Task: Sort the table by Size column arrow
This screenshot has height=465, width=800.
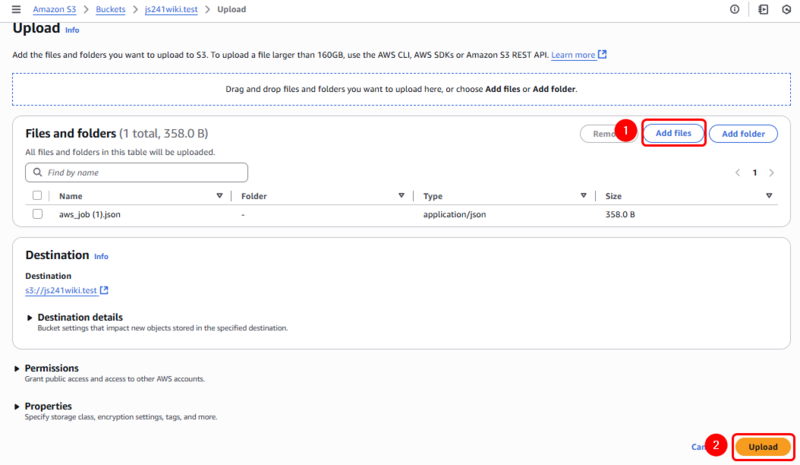Action: pos(769,196)
